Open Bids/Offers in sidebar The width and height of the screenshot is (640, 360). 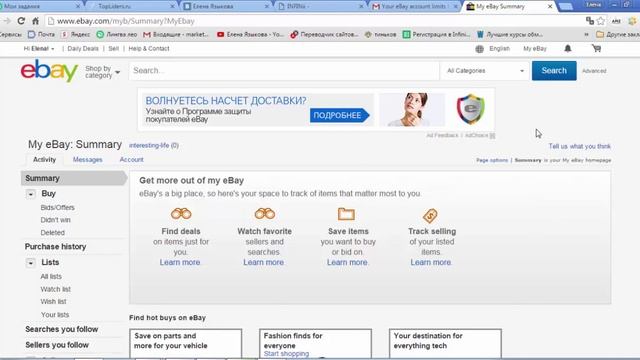[58, 208]
